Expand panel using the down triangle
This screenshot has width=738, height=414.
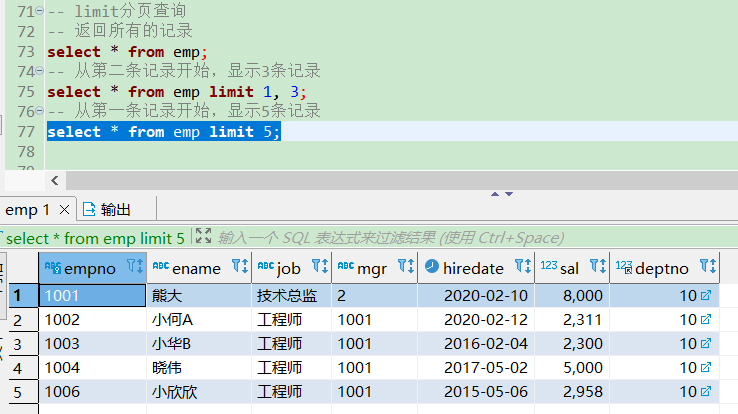pos(509,194)
